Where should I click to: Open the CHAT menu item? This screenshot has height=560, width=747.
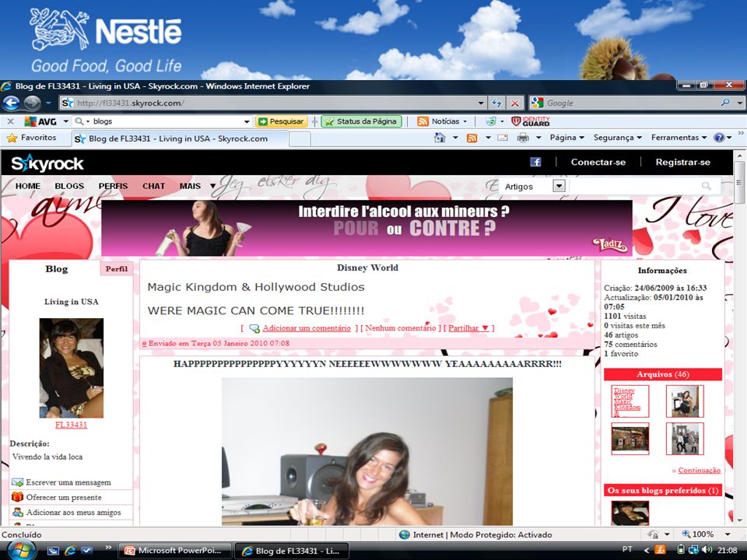[x=153, y=186]
